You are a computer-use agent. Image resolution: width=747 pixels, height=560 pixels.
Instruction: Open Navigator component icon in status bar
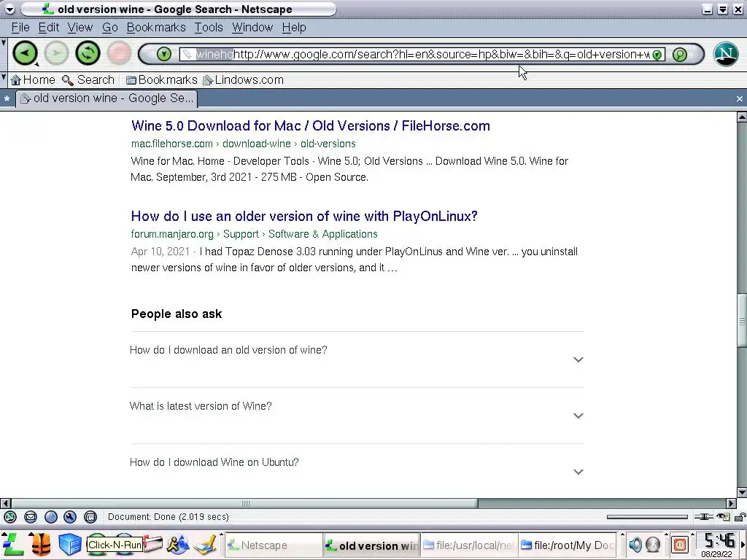click(10, 517)
